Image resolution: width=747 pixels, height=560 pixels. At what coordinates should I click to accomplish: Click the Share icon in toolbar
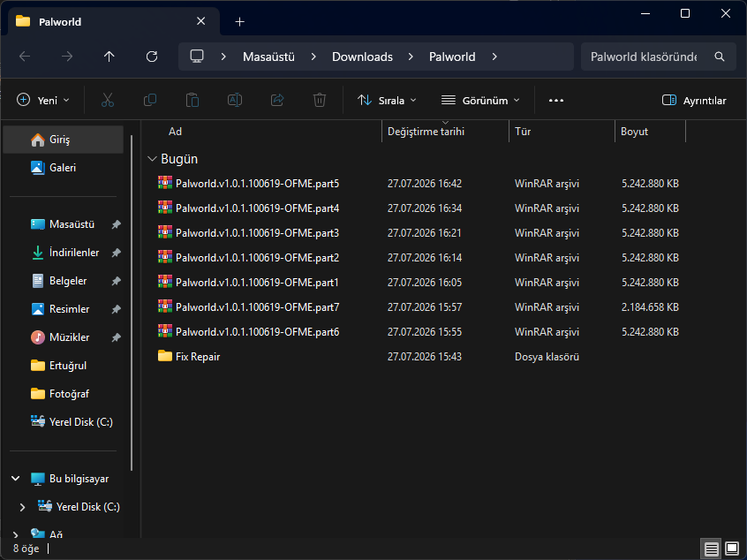(x=277, y=100)
